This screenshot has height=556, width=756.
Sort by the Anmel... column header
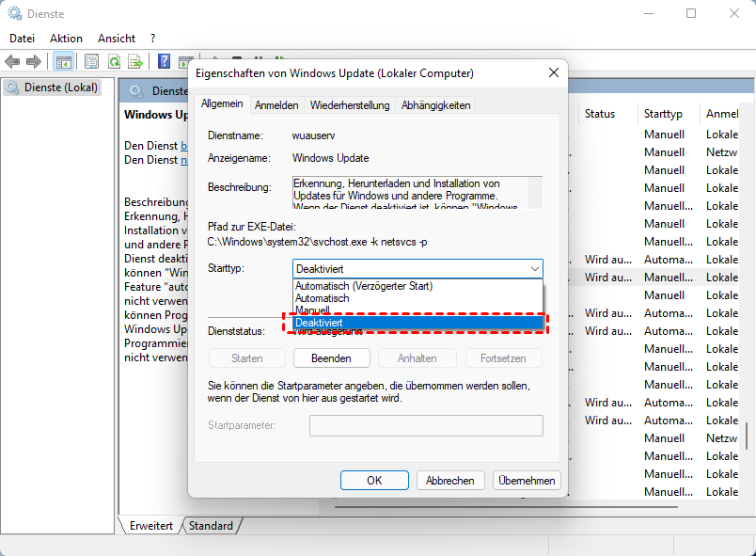coord(722,114)
